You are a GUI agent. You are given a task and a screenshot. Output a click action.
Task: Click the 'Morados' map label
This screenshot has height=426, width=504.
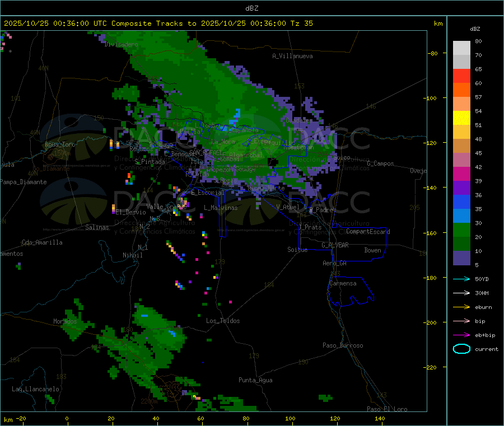[66, 321]
